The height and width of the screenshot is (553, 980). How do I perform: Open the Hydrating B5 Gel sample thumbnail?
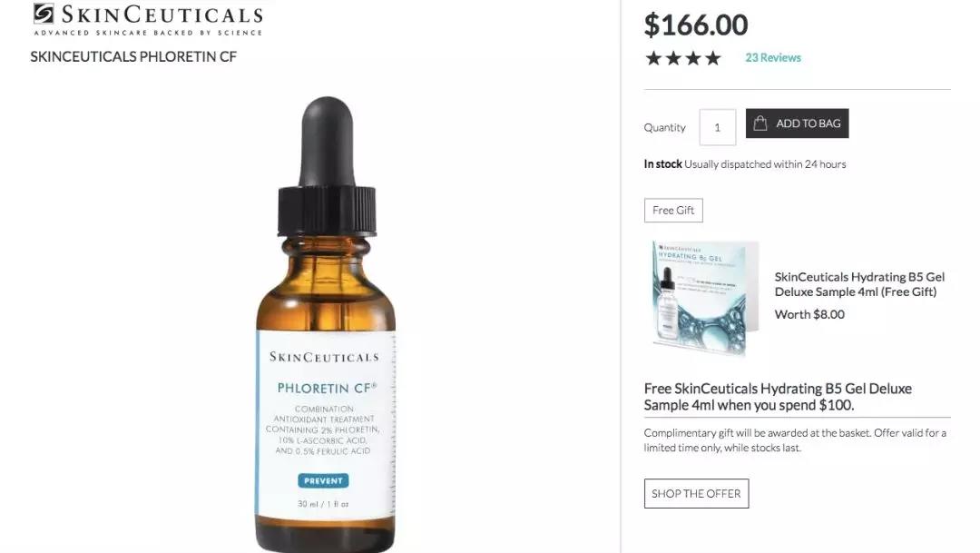703,297
